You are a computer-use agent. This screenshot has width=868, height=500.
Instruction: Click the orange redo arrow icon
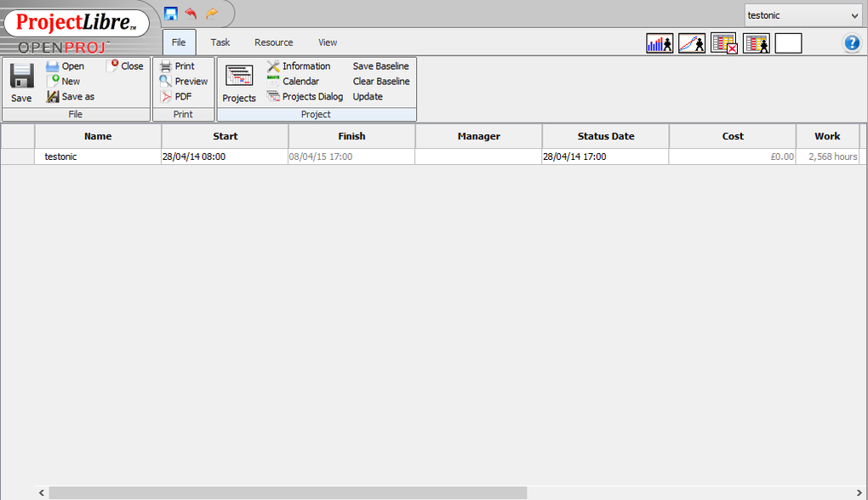211,14
